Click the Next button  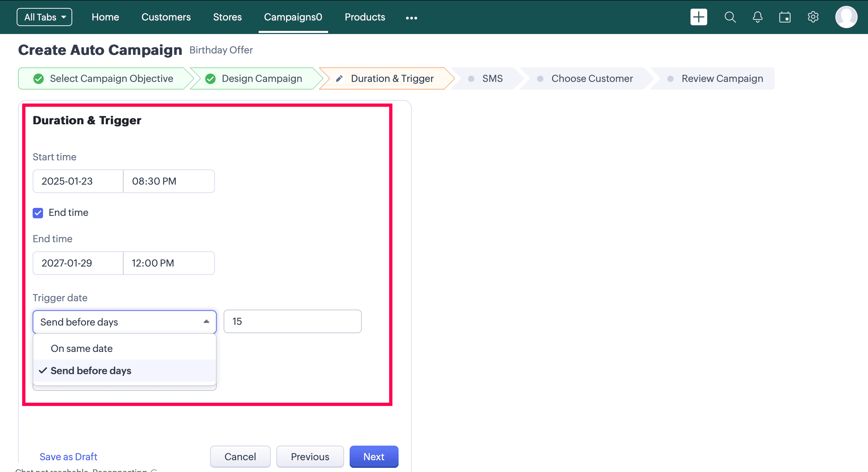[x=374, y=457]
